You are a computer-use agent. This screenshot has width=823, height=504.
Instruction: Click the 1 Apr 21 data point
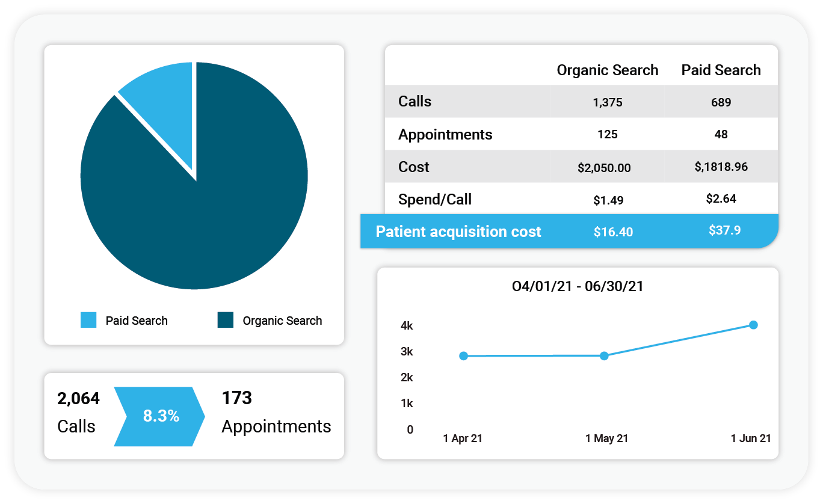pyautogui.click(x=463, y=356)
